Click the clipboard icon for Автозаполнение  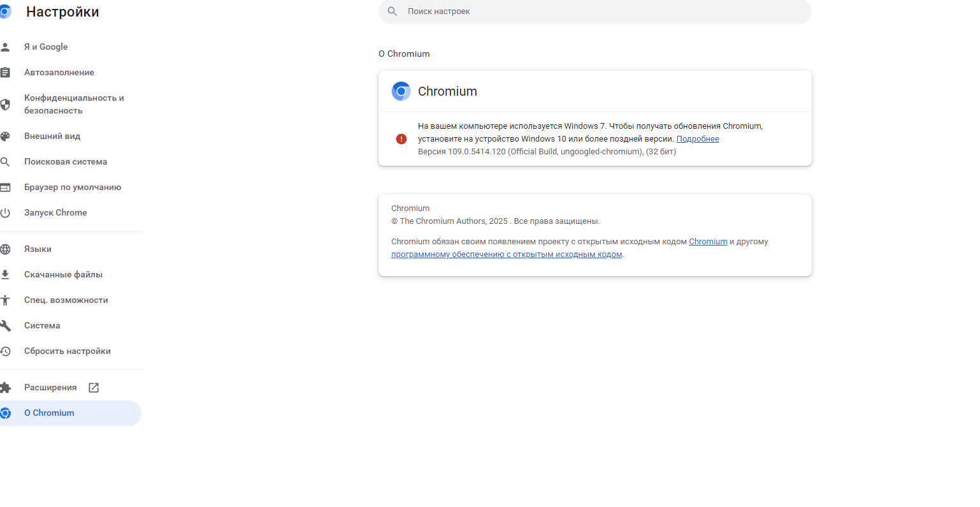[x=5, y=72]
